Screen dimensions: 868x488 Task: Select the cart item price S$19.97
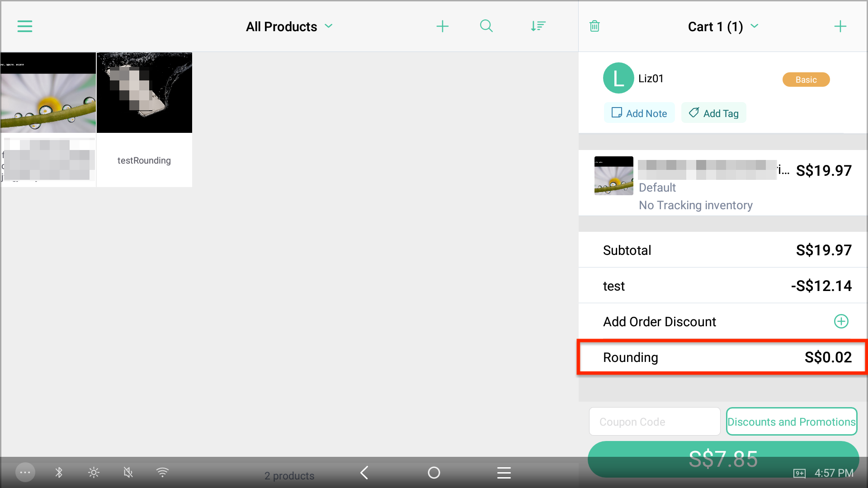point(824,171)
